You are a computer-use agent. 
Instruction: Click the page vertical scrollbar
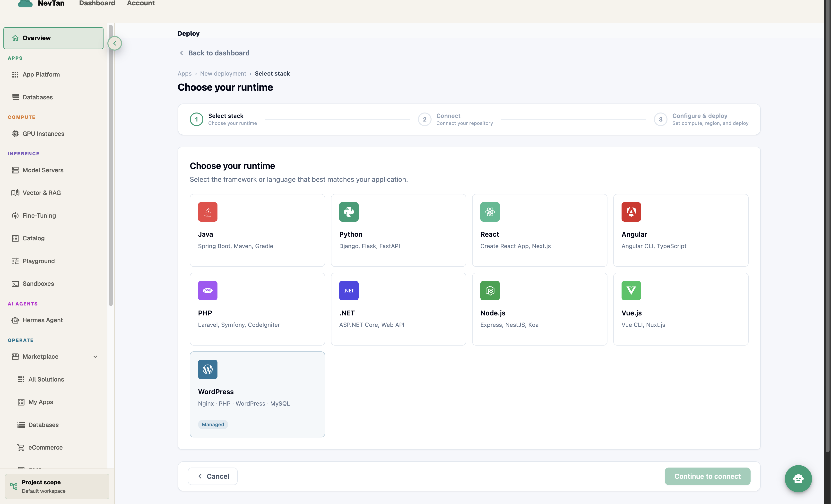pyautogui.click(x=827, y=226)
